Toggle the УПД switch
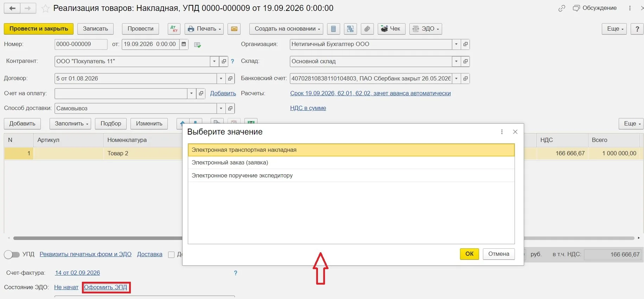This screenshot has height=299, width=644. coord(12,254)
